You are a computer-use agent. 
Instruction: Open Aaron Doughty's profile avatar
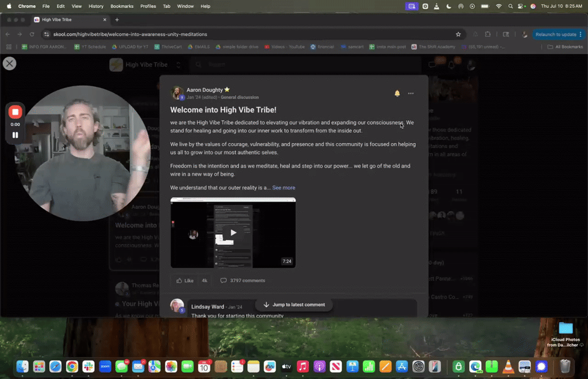coord(177,93)
